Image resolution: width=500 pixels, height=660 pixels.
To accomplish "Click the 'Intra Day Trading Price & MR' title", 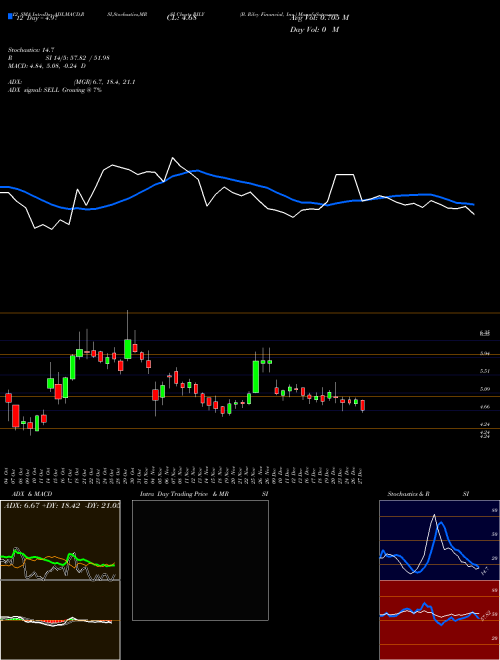I will 184,494.
